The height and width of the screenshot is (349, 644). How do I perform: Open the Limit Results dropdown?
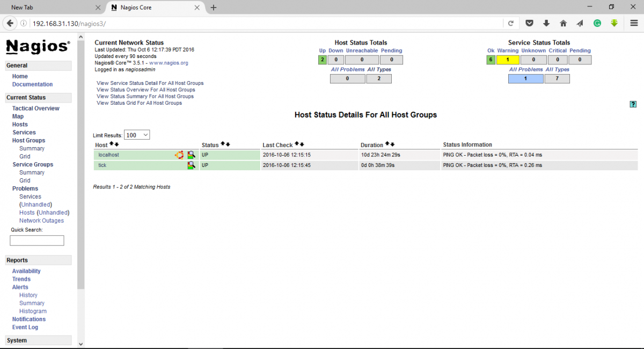click(x=137, y=135)
